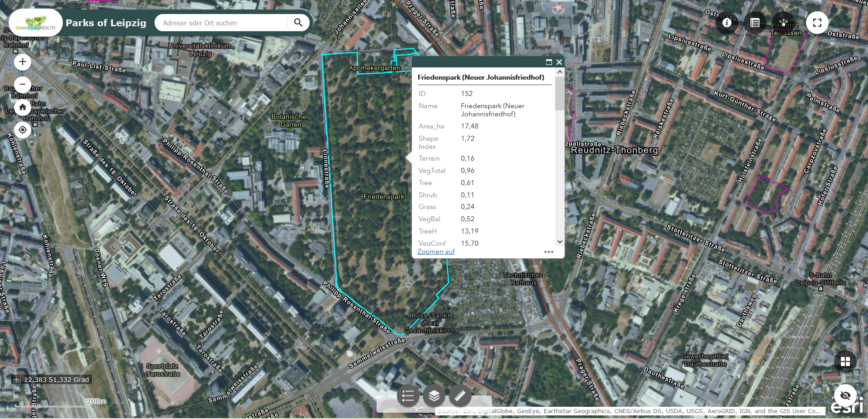Select the Area_ha value '17,48'
868x419 pixels.
pyautogui.click(x=470, y=126)
